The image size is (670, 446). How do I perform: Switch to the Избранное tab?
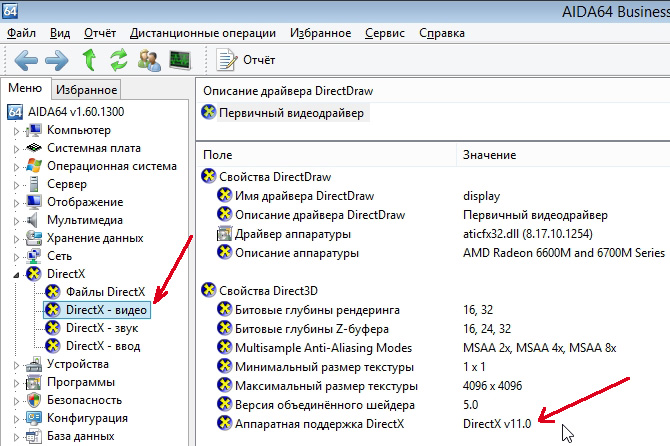(86, 90)
